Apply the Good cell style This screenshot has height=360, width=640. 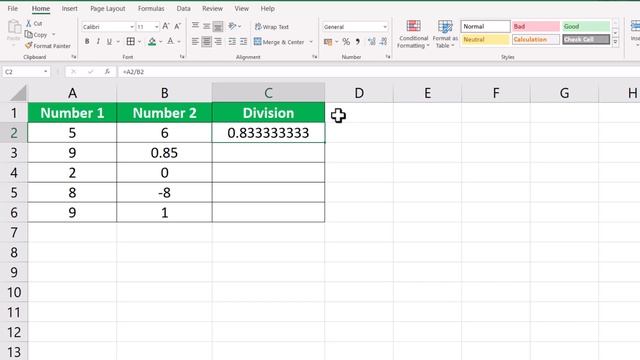click(586, 27)
